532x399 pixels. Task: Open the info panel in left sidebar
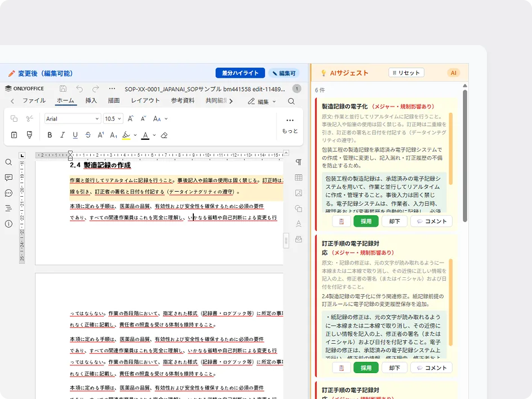[9, 224]
